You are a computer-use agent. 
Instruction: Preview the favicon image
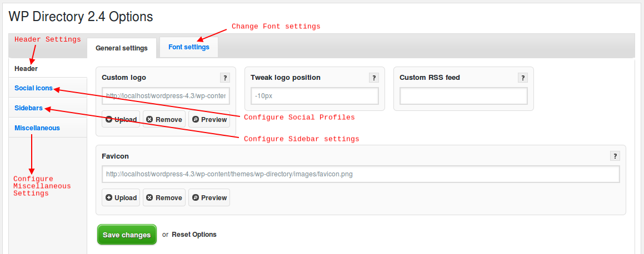click(x=209, y=197)
